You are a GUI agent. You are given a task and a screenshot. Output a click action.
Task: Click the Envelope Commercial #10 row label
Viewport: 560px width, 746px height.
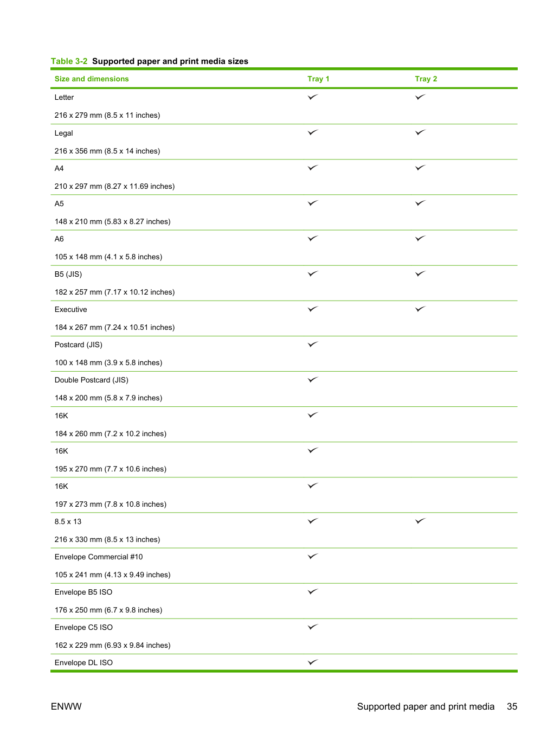[x=99, y=557]
